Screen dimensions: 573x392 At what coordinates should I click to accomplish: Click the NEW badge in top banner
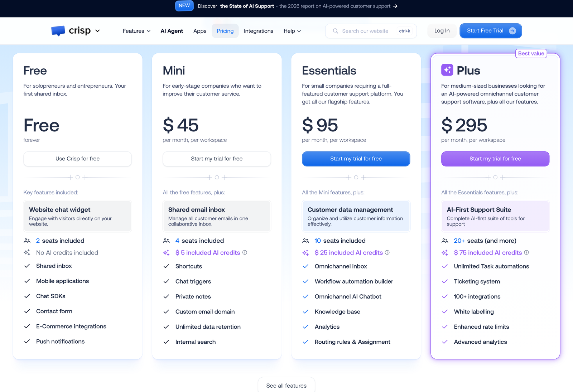pyautogui.click(x=184, y=6)
